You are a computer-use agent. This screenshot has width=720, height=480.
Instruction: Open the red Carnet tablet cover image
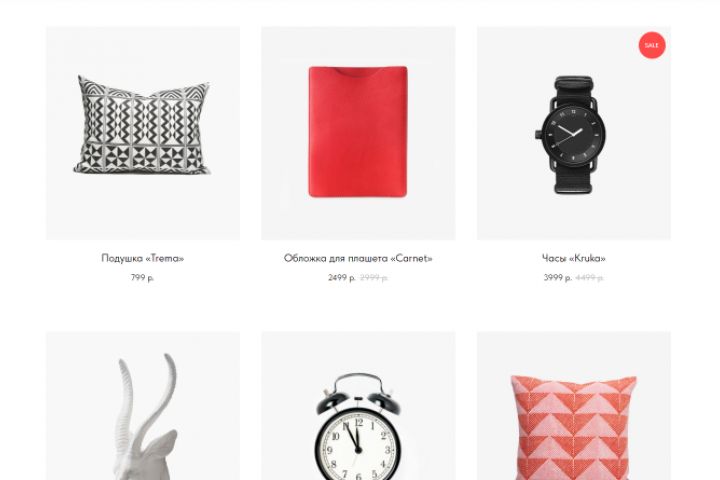pos(358,132)
